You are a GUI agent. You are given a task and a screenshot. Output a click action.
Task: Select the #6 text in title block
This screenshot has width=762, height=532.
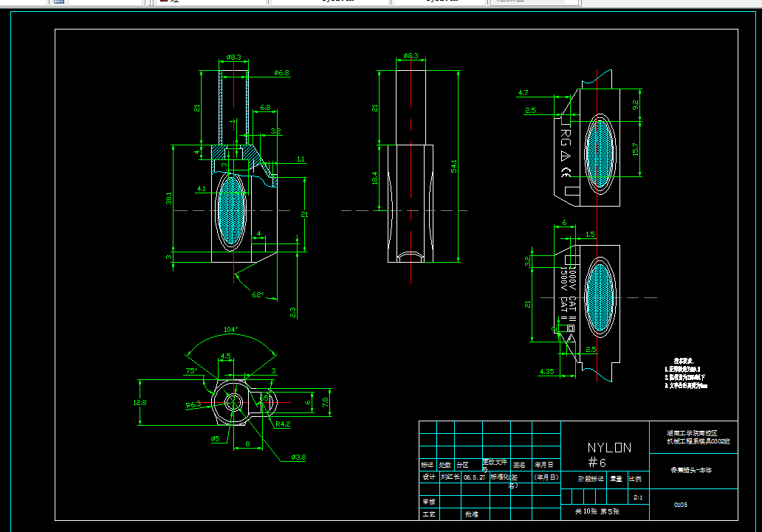click(597, 462)
